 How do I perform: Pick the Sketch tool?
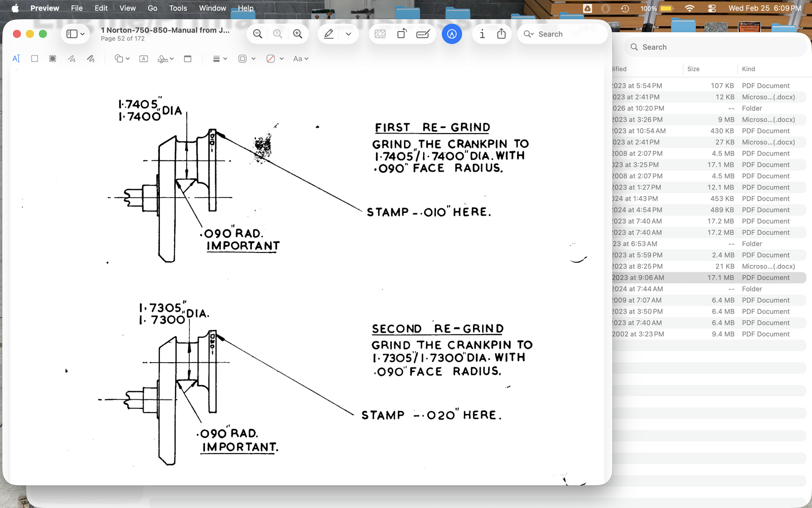point(72,58)
